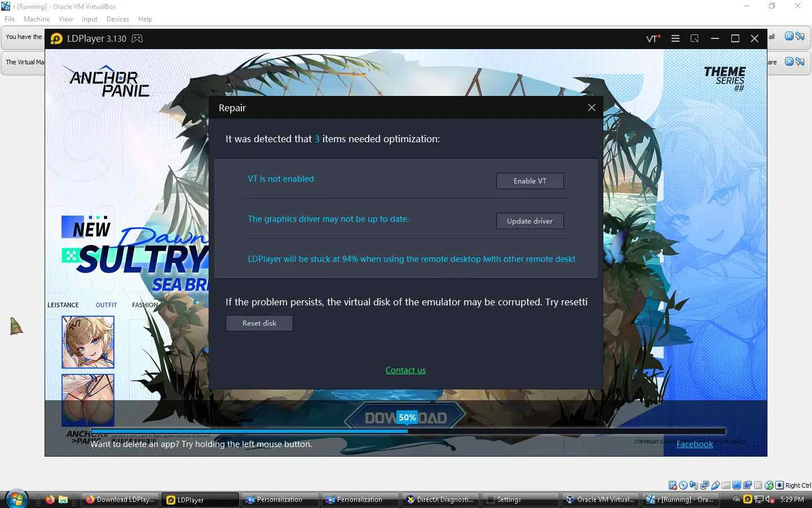Switch to the first Personalization taskbar button
The image size is (812, 508).
(280, 500)
